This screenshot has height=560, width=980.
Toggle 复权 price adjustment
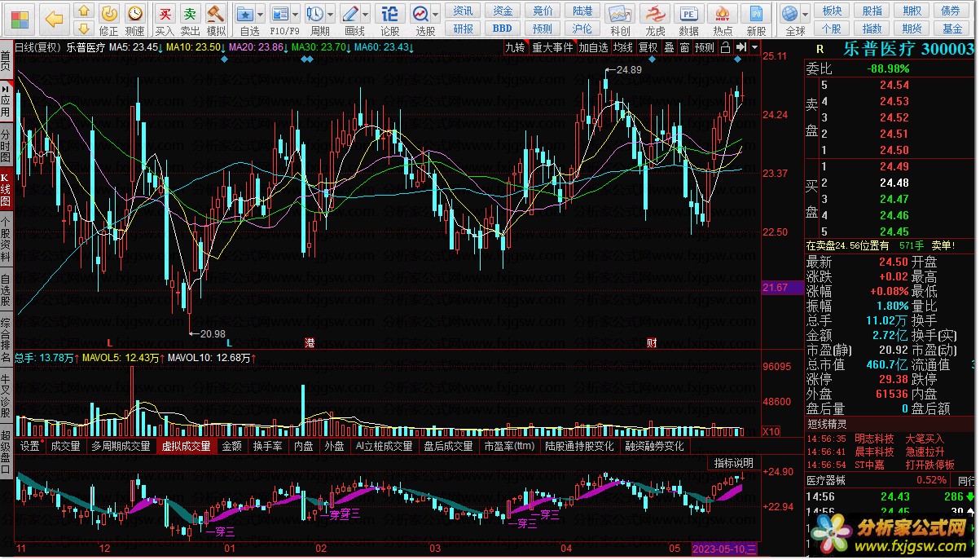tap(648, 47)
